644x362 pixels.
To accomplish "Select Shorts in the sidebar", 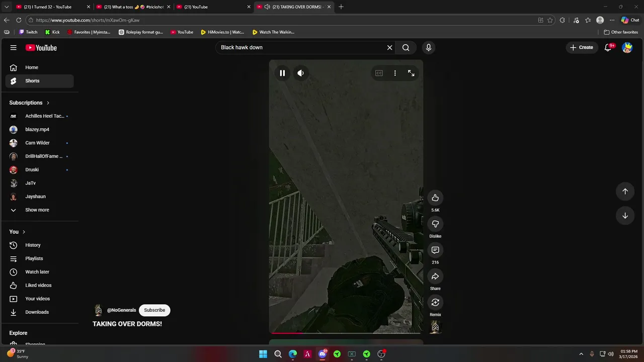I will (40, 81).
